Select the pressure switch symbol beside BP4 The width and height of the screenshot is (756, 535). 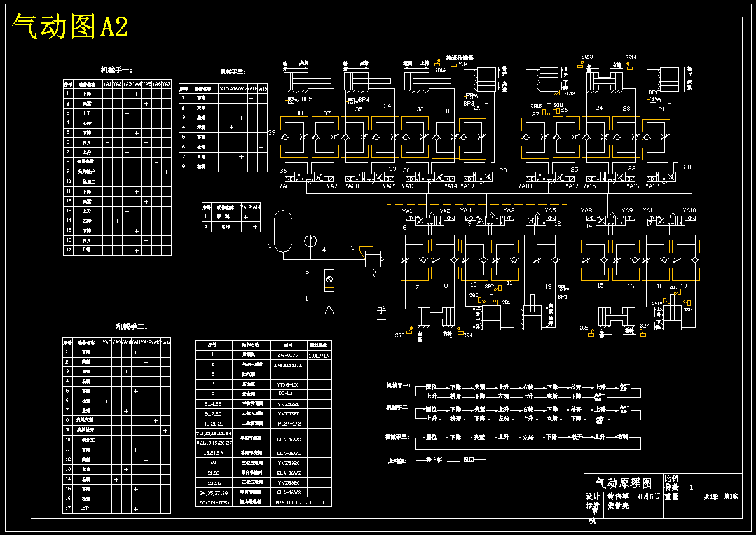tap(352, 101)
